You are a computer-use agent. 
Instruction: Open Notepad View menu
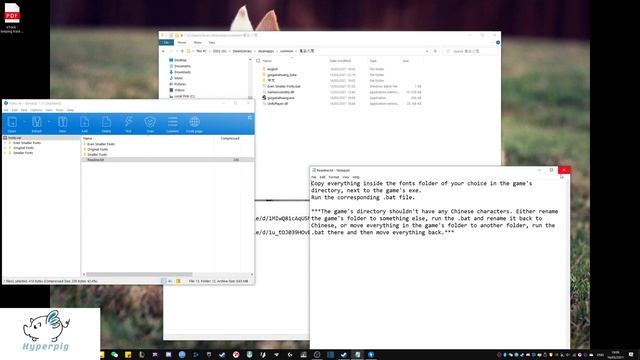click(x=346, y=177)
